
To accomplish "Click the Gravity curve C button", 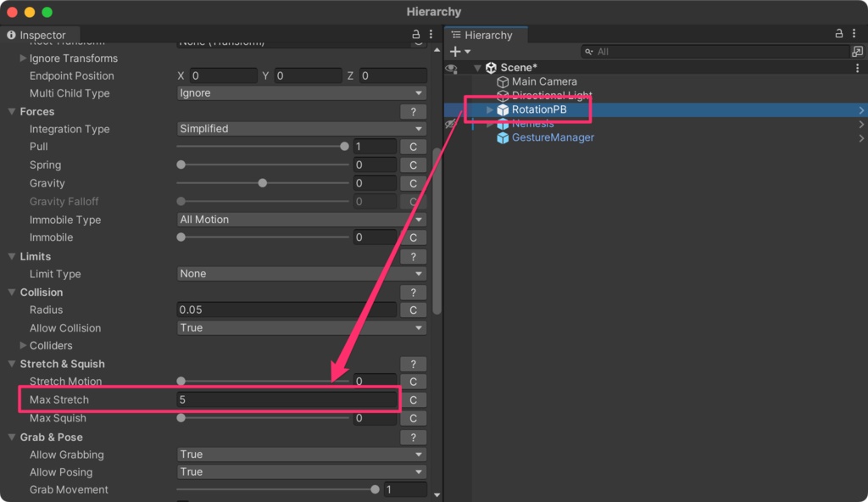I will 413,183.
